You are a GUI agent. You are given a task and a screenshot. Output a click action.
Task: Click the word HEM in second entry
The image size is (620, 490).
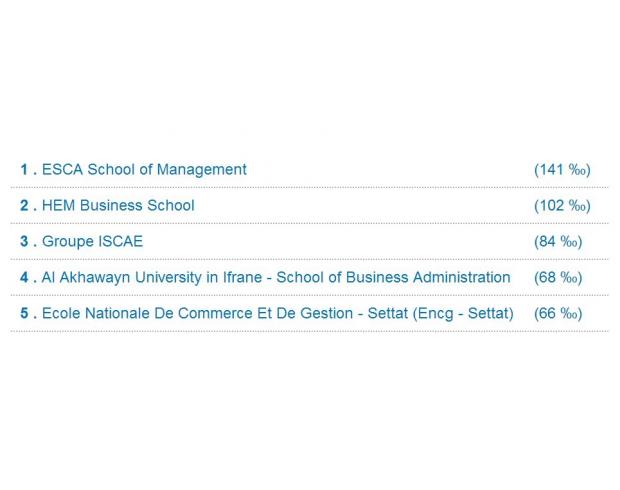coord(59,206)
